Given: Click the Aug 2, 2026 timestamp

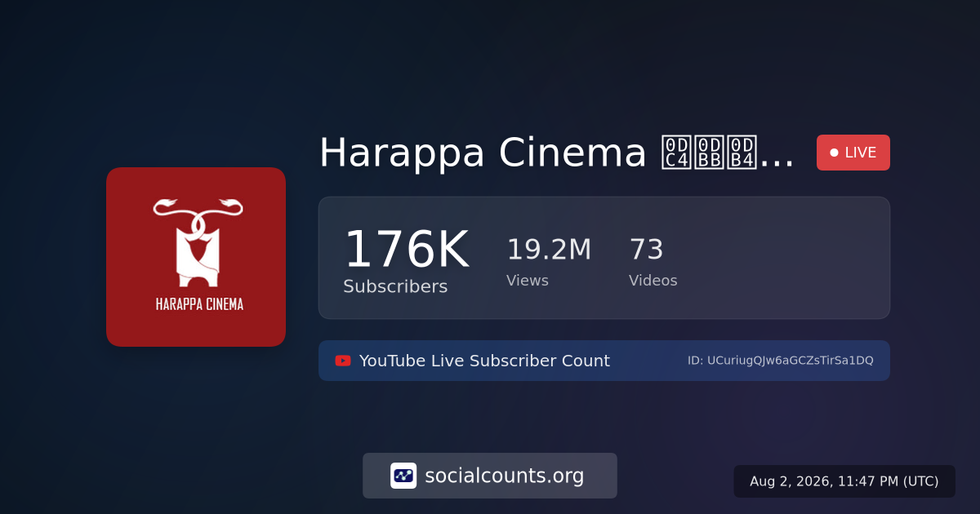Looking at the screenshot, I should (x=844, y=481).
